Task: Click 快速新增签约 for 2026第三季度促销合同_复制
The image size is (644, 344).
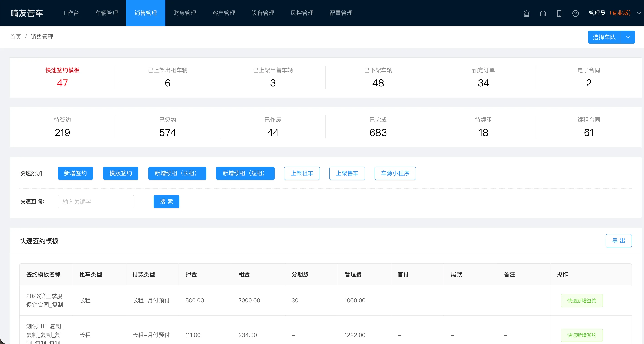Action: pos(582,301)
